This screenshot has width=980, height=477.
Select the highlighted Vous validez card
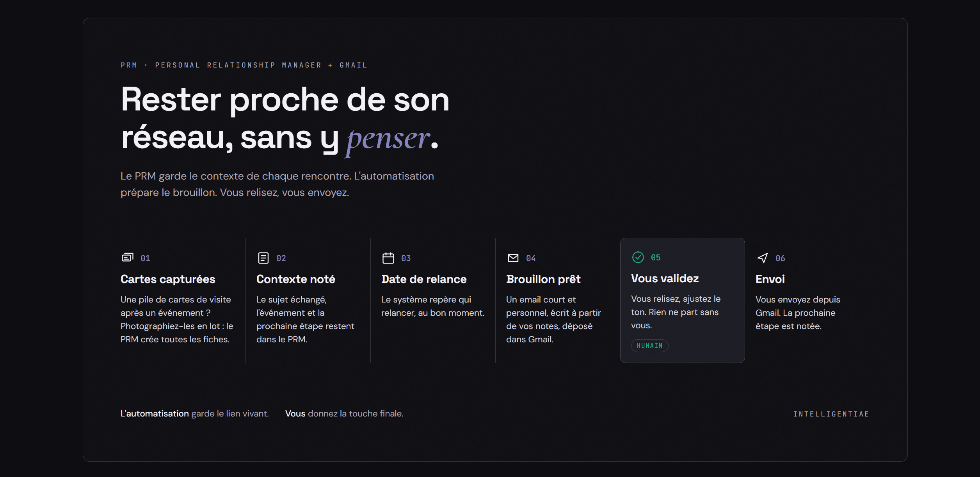682,300
